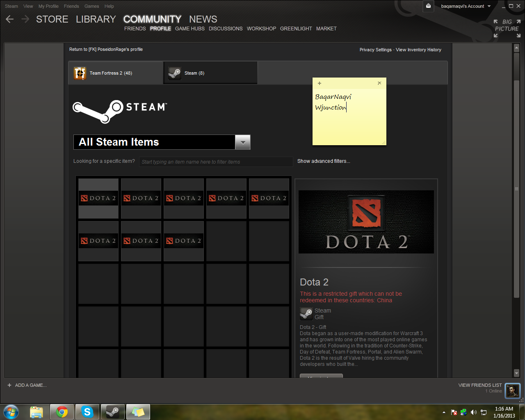Switch to Team Fortress 2 (48) inventory
Image resolution: width=525 pixels, height=420 pixels.
(116, 73)
